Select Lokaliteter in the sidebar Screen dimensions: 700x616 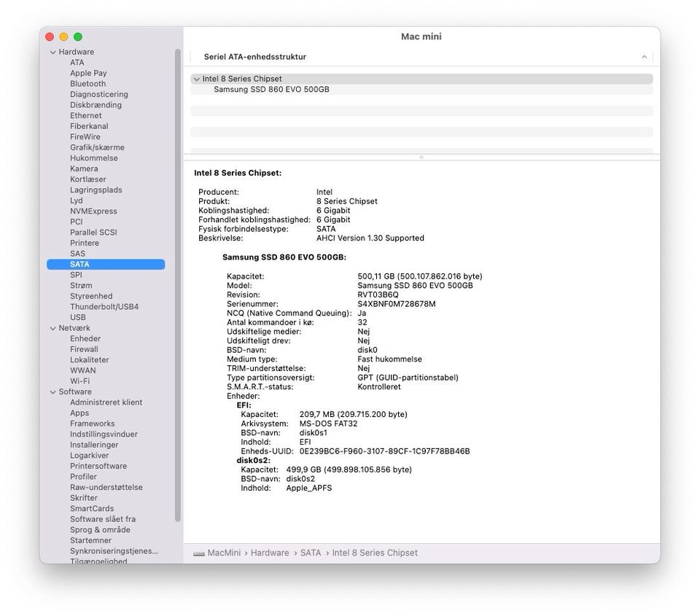tap(89, 360)
